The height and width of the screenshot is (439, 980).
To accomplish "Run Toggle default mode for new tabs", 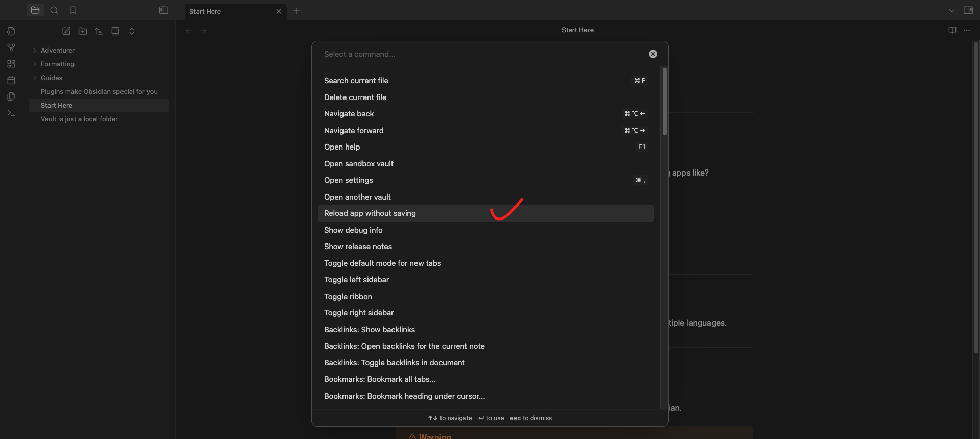I will pyautogui.click(x=486, y=263).
